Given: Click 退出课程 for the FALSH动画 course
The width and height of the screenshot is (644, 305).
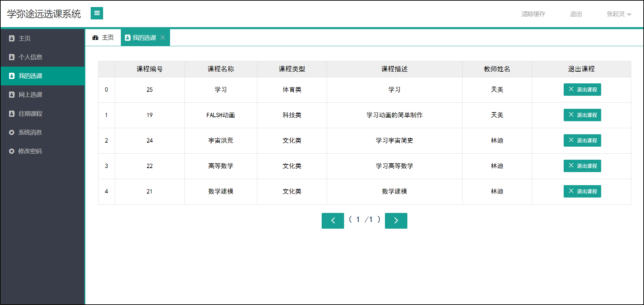Looking at the screenshot, I should (582, 115).
